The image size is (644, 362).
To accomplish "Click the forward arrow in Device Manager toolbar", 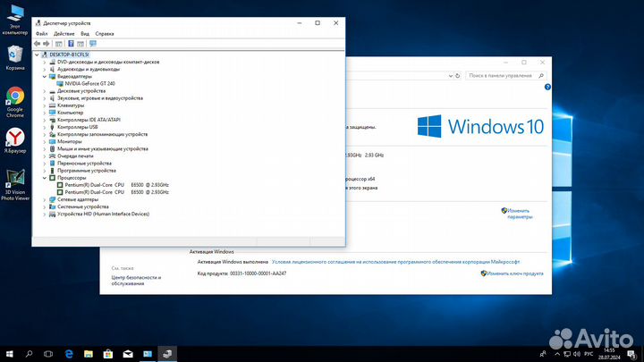I will pos(47,44).
